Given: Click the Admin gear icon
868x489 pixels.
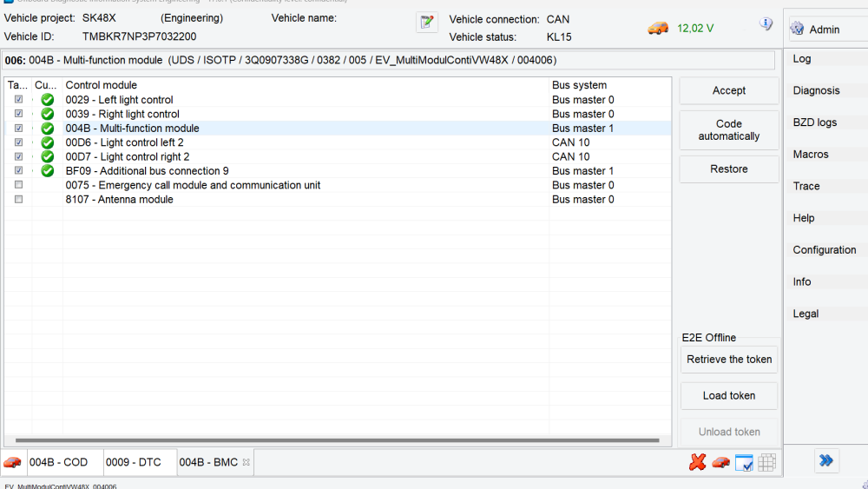Looking at the screenshot, I should coord(797,29).
